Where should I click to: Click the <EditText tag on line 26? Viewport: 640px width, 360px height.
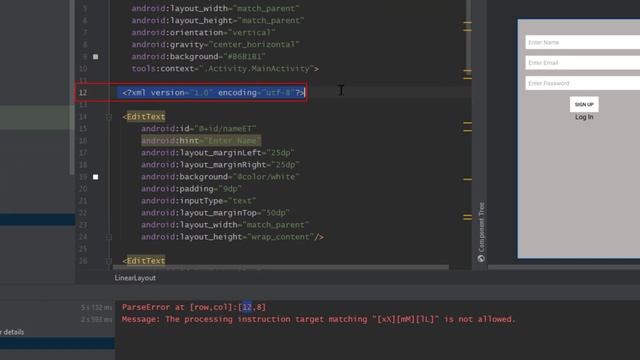(x=144, y=261)
